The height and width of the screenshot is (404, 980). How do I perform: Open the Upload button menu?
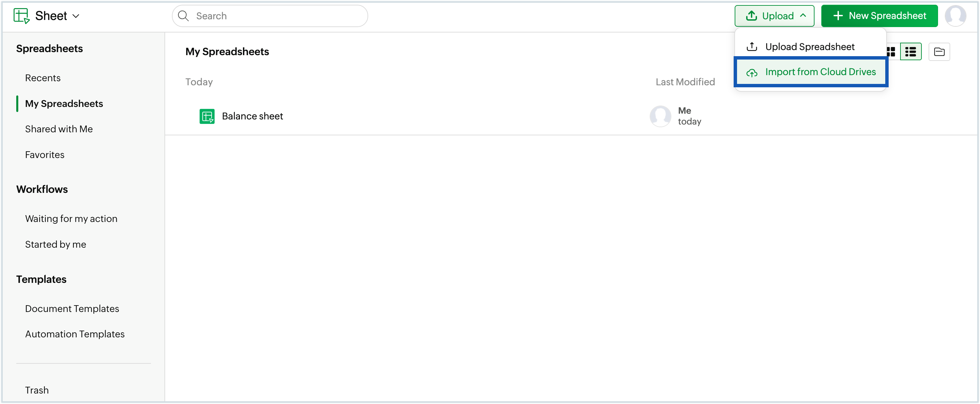point(774,16)
